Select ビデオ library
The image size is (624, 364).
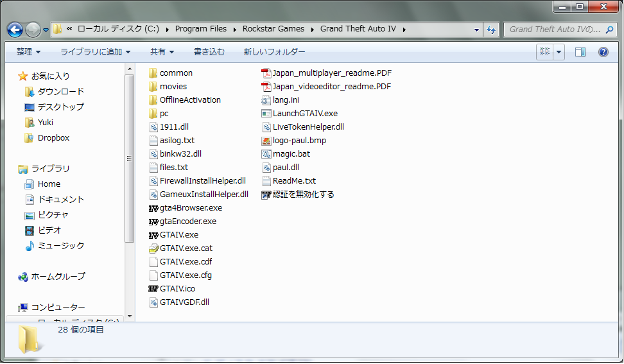pos(42,230)
